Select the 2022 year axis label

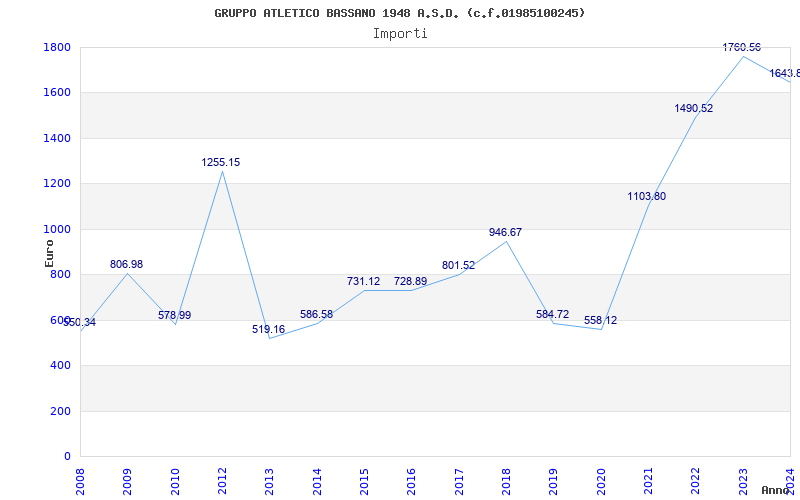tap(695, 482)
